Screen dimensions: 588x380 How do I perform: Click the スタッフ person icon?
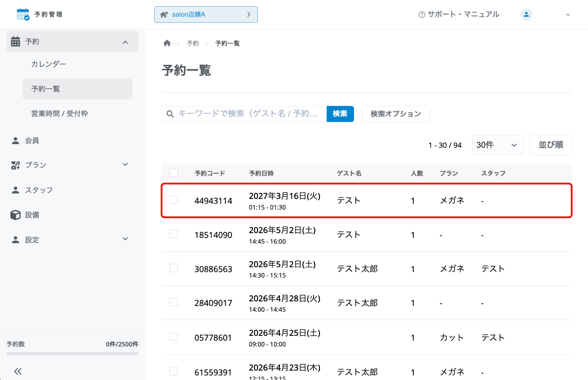point(15,190)
